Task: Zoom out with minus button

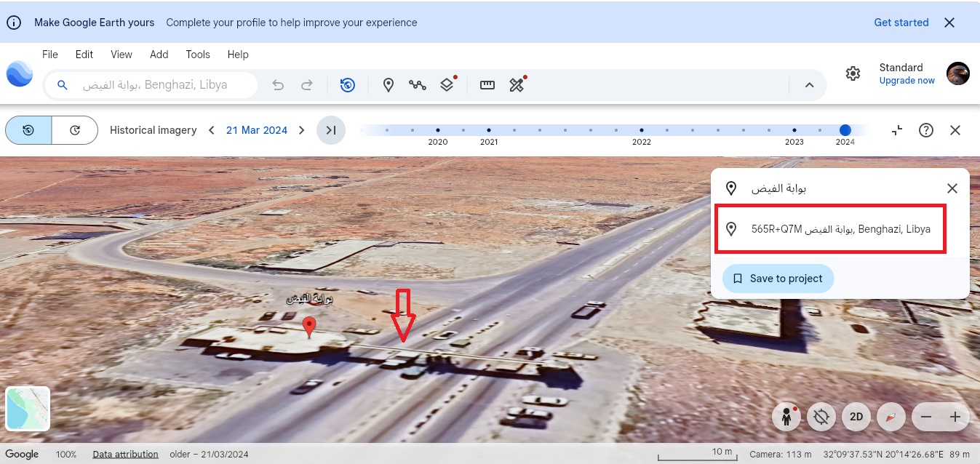Action: (926, 417)
